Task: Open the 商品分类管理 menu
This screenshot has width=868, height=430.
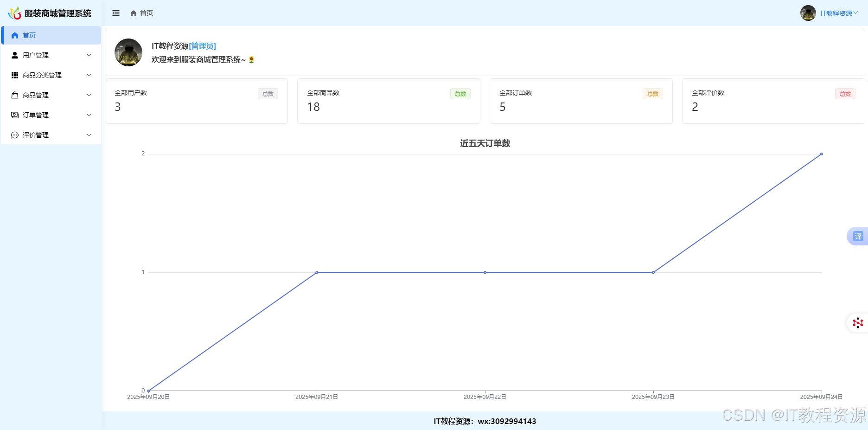Action: (x=51, y=75)
